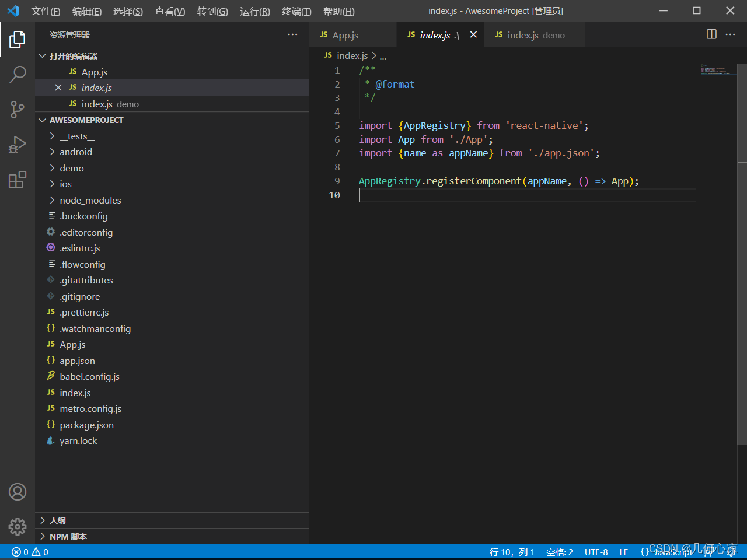Open .editorconfig file

(172, 232)
